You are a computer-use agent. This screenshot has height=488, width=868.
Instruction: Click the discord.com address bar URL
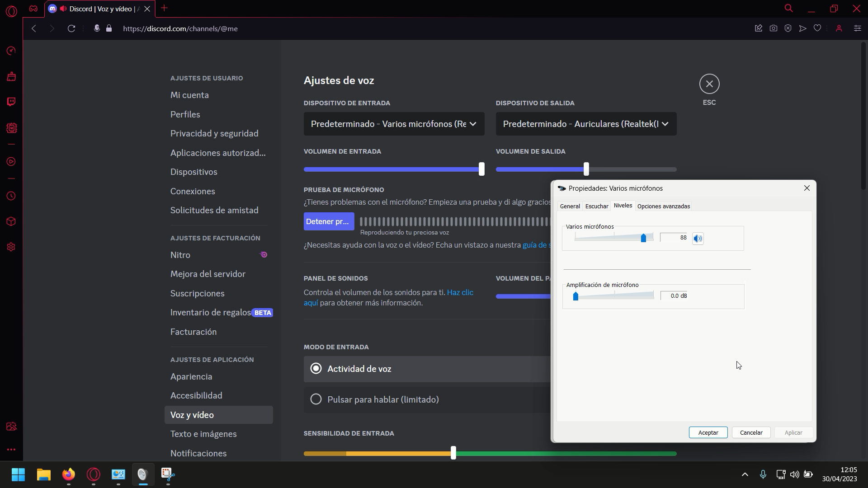180,28
